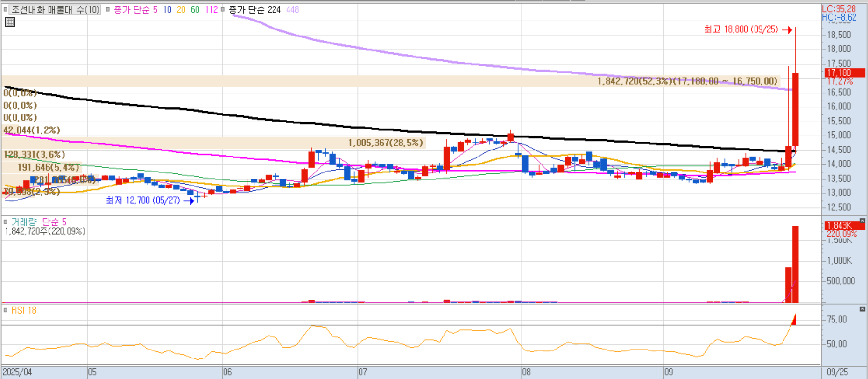Click the marker before RSI 18 label
The image size is (868, 379).
tap(6, 310)
